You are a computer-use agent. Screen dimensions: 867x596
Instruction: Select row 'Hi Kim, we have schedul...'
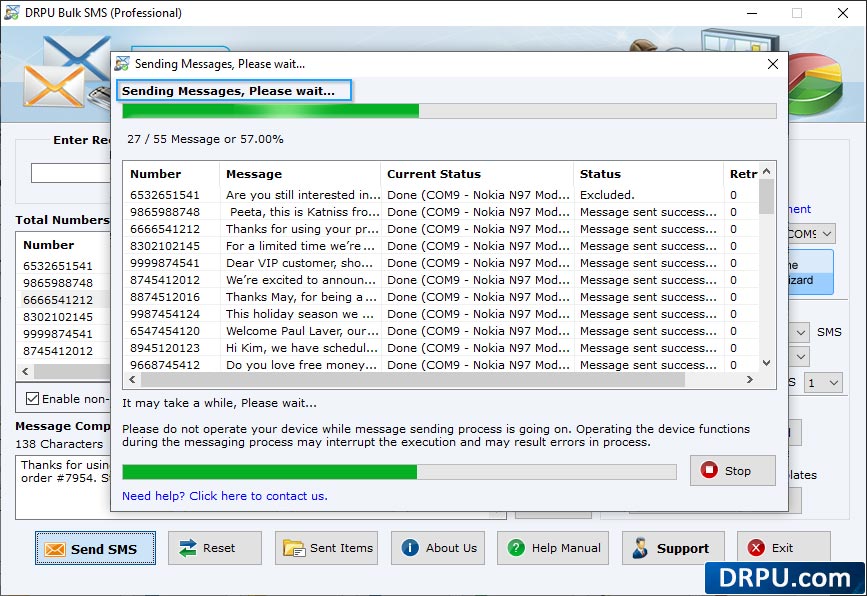[x=442, y=348]
